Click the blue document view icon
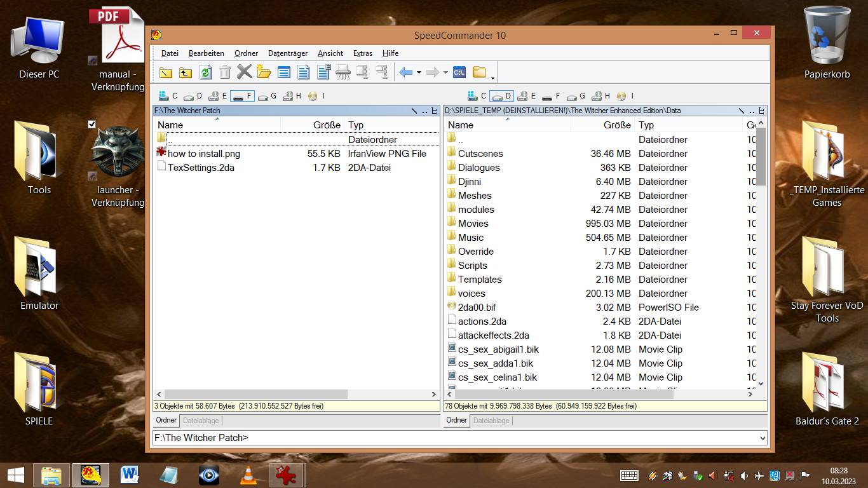The image size is (868, 488). (x=304, y=72)
